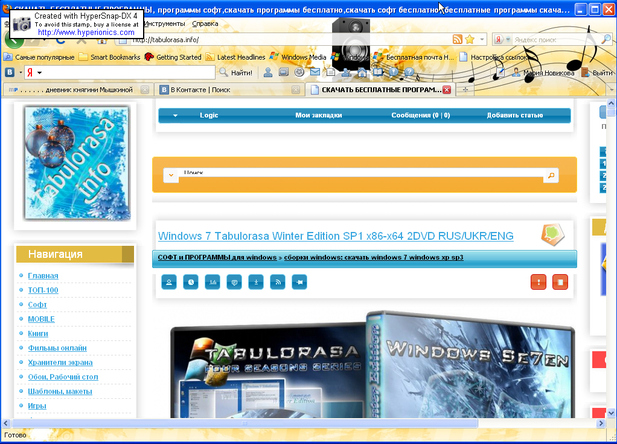Screen dimensions: 617x444
Task: Click the pencil edit icon left of Мария Новикова
Action: pyautogui.click(x=501, y=72)
